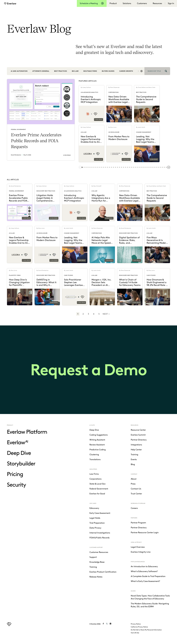The width and height of the screenshot is (177, 644).
Task: Open Everlaw's LinkedIn page from footer
Action: pyautogui.click(x=111, y=623)
